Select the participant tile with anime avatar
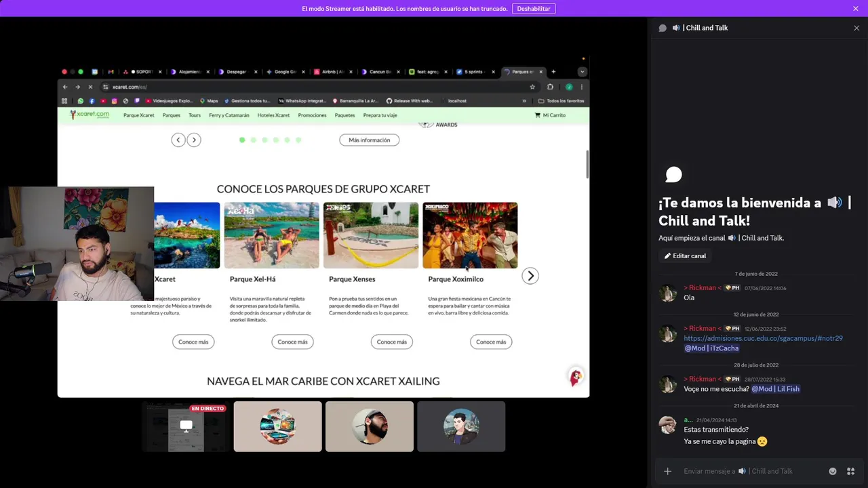Image resolution: width=868 pixels, height=488 pixels. click(x=461, y=426)
